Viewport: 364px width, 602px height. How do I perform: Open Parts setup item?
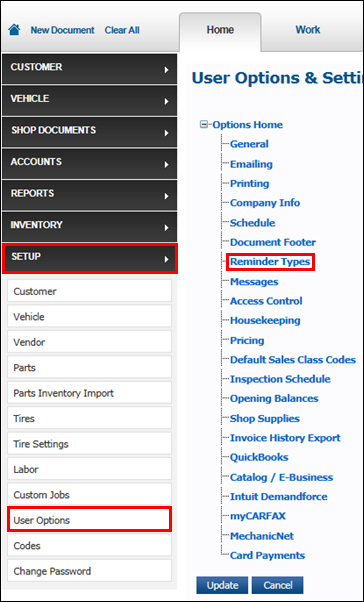tap(89, 367)
